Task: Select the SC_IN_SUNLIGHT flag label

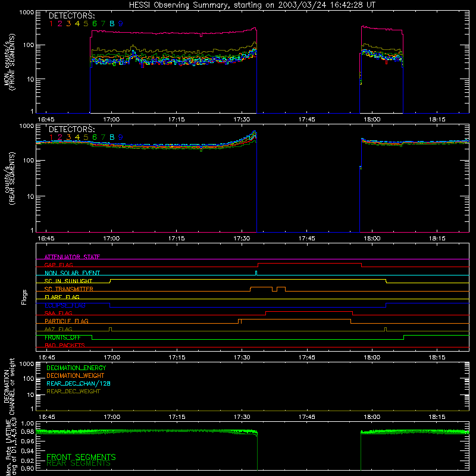Action: point(68,281)
